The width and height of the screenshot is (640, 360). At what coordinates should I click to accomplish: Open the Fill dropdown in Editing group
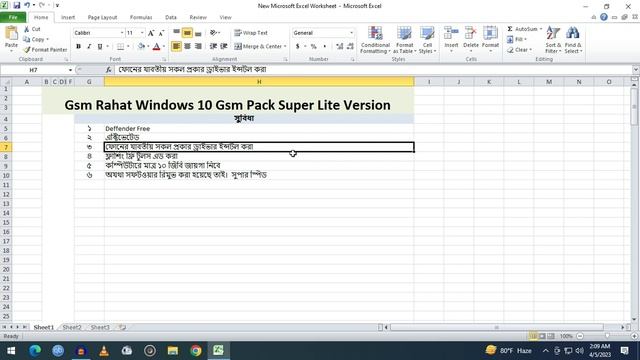517,39
